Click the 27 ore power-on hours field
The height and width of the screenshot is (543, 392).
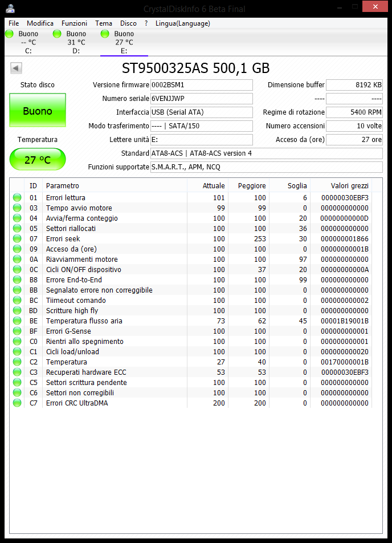pyautogui.click(x=354, y=140)
